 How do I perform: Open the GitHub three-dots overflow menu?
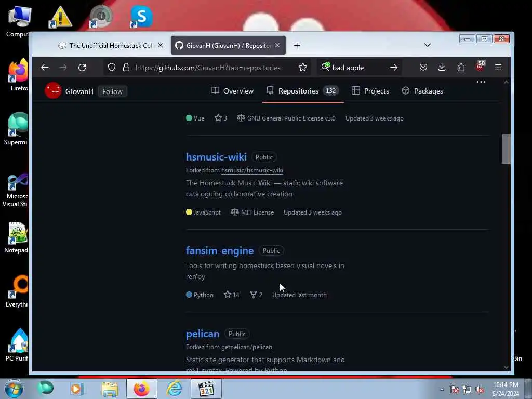[481, 82]
